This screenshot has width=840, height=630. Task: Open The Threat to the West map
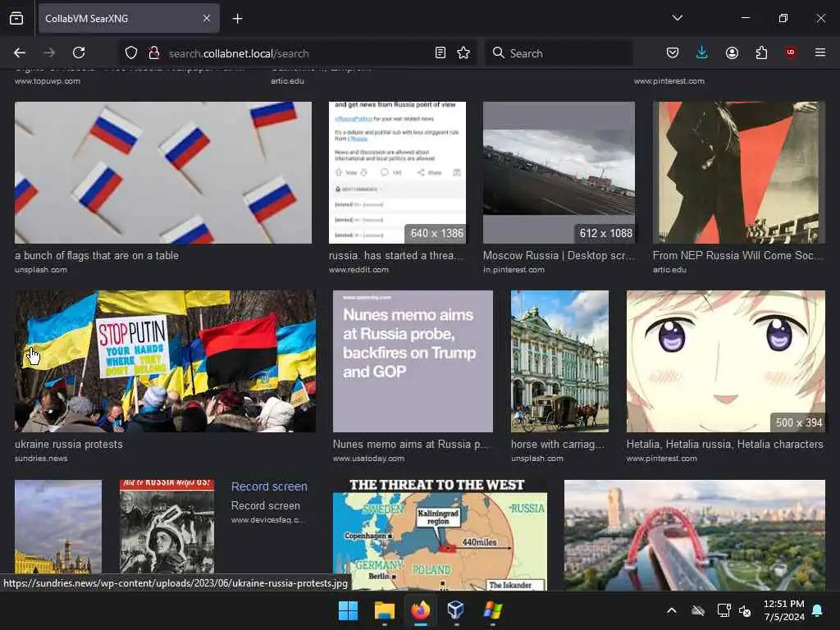coord(440,535)
